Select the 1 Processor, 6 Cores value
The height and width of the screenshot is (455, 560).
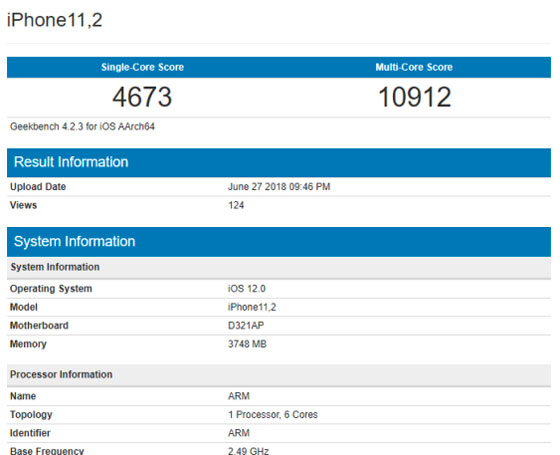(273, 415)
